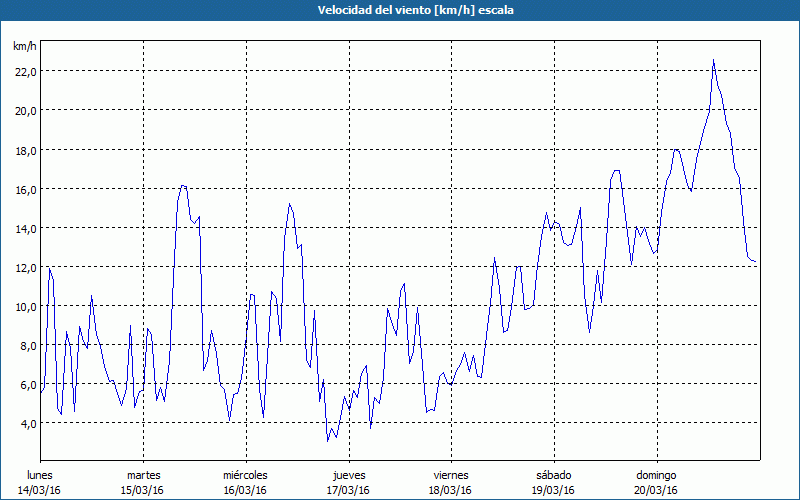The height and width of the screenshot is (500, 800).
Task: Select the 6,0 y-axis label
Action: click(26, 384)
